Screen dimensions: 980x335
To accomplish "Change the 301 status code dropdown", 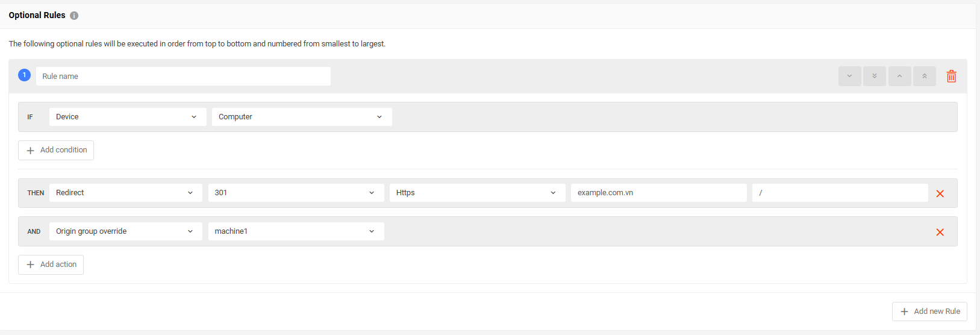I will (x=296, y=193).
